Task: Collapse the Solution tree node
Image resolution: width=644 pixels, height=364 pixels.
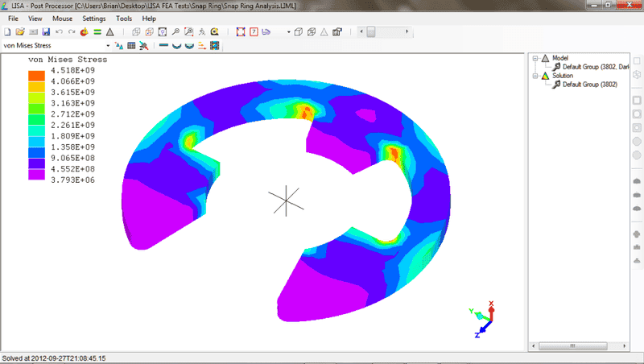Action: 535,76
